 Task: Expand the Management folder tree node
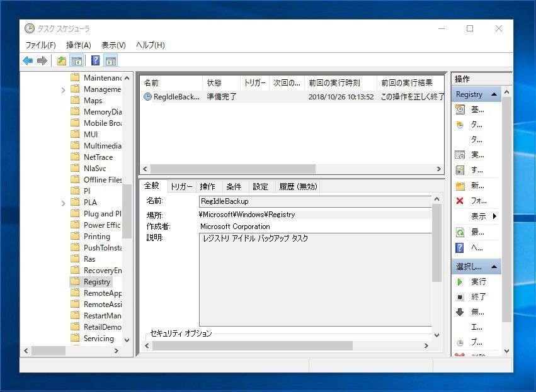click(x=64, y=89)
